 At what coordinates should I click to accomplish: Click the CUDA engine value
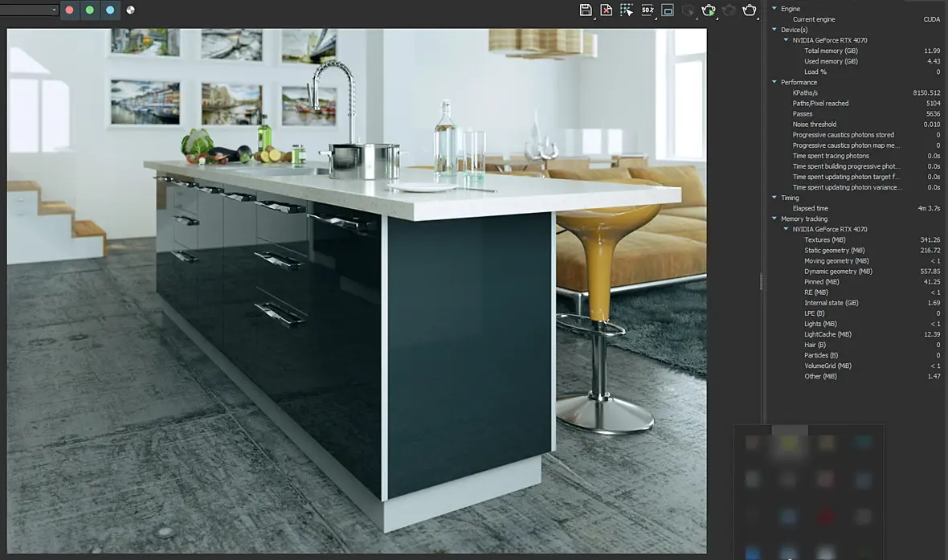[932, 19]
